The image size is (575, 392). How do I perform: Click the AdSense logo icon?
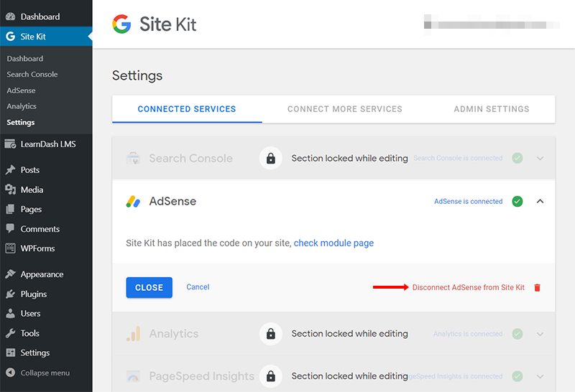tap(133, 201)
